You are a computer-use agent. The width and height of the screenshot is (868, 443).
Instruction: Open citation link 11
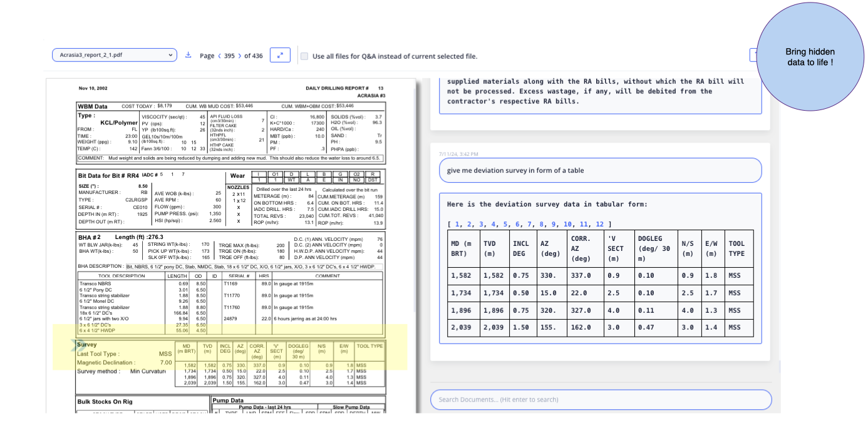[x=584, y=224]
